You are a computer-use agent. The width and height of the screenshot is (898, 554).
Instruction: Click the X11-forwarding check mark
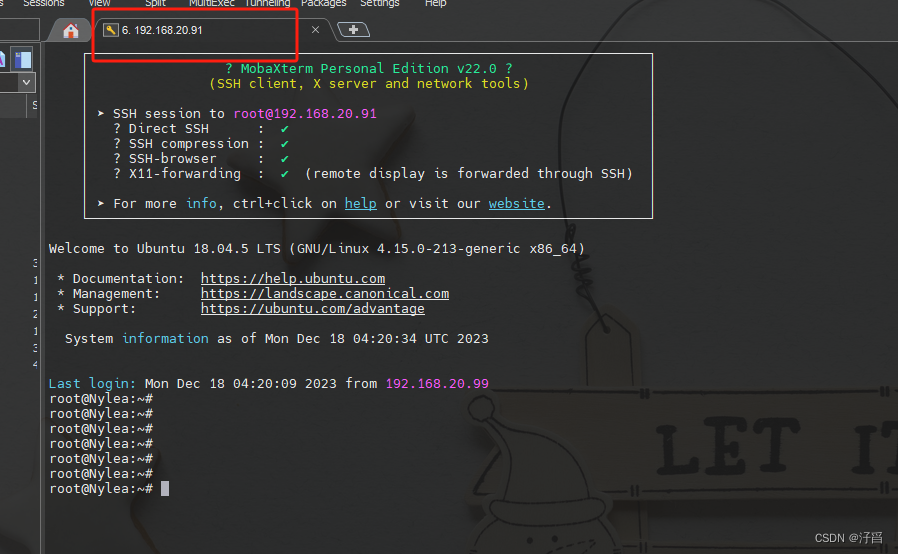(x=285, y=174)
